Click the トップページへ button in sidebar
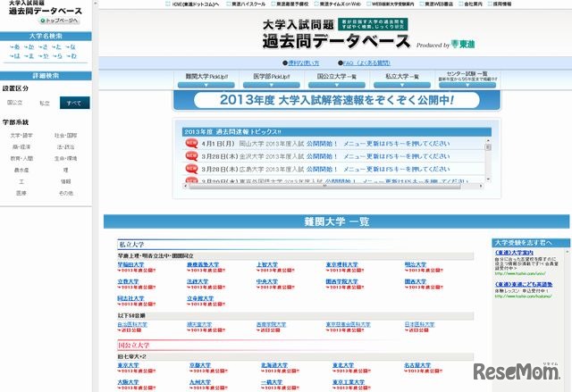Viewport: 572px width, 392px height. pyautogui.click(x=61, y=20)
